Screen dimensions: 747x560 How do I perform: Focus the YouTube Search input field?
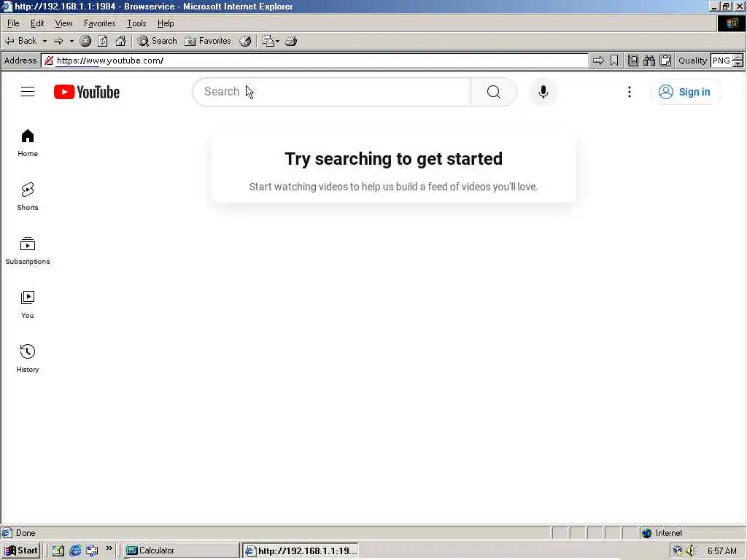click(332, 91)
